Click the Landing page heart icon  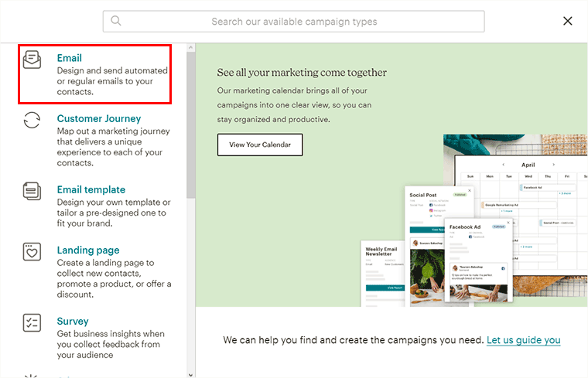click(32, 252)
